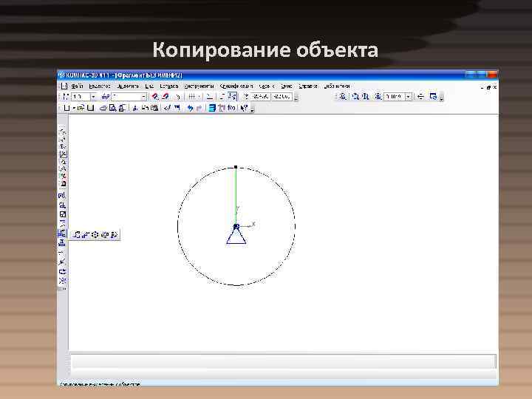The image size is (532, 399).
Task: Toggle the grid display icon
Action: (x=191, y=97)
